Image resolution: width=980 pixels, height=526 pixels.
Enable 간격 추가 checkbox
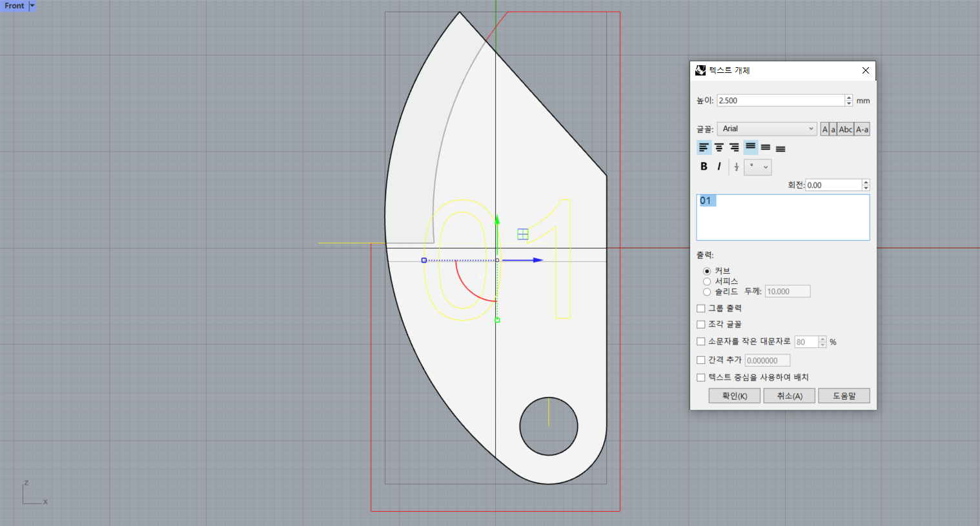coord(701,360)
